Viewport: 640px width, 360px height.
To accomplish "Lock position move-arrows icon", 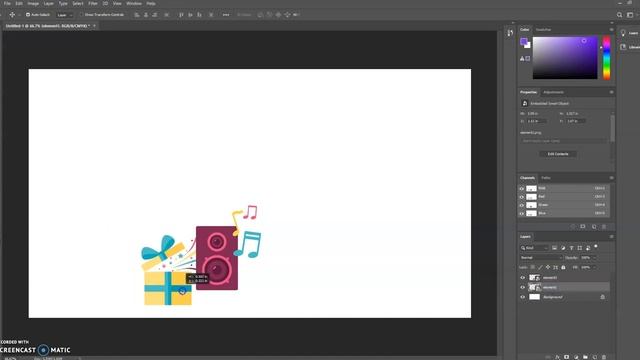I will 548,267.
